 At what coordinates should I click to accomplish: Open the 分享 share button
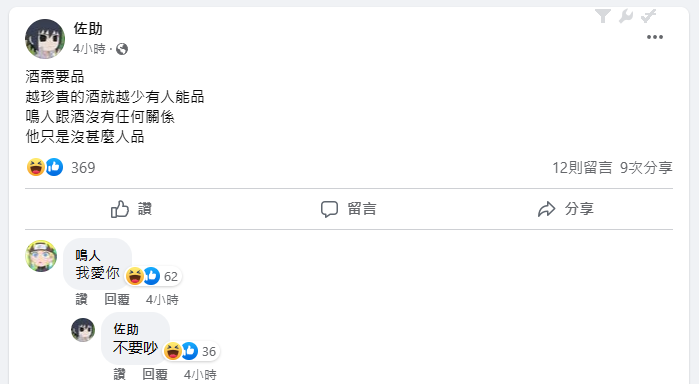coord(566,209)
